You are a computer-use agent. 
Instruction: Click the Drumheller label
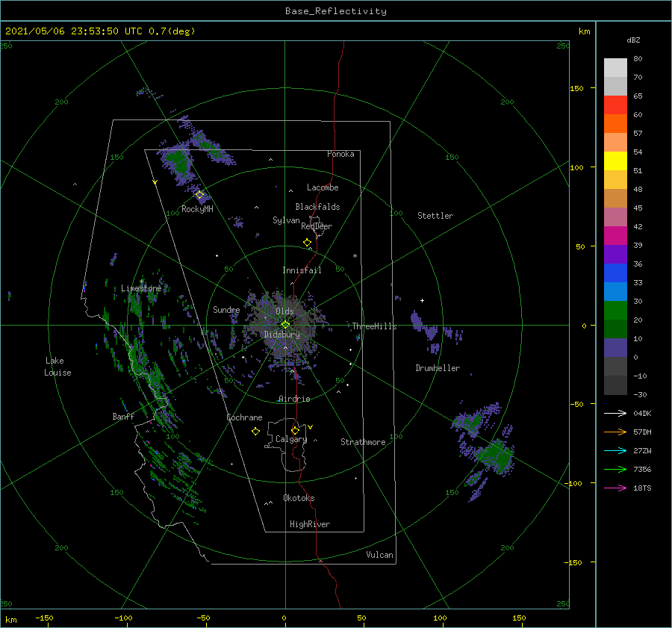[438, 368]
